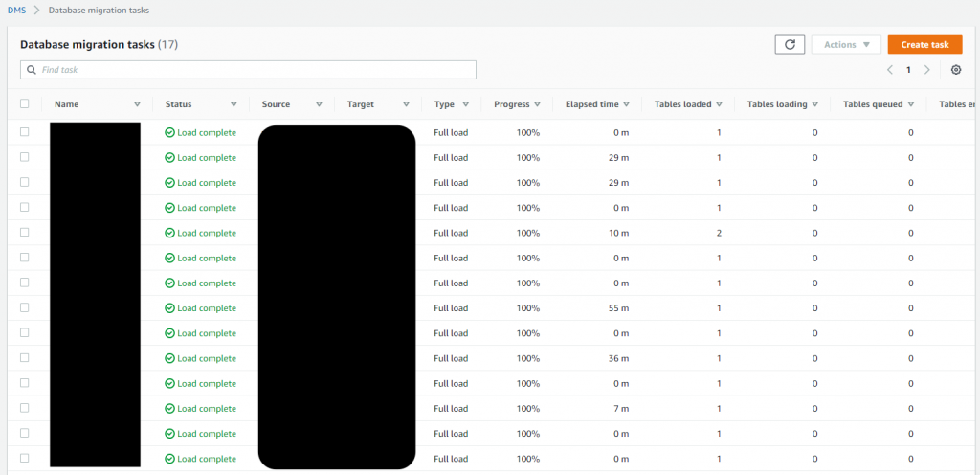This screenshot has height=475, width=980.
Task: Click the 10 m elapsed time cell
Action: [x=617, y=233]
